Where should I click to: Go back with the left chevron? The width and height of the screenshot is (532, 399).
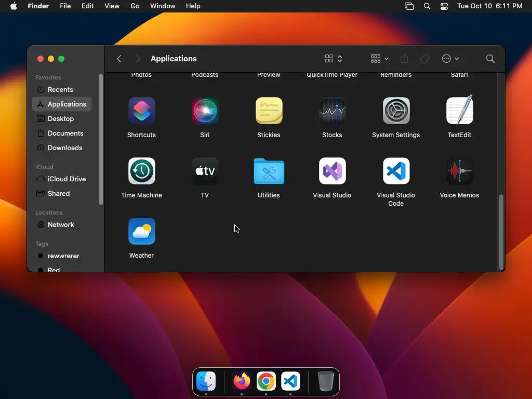[119, 59]
